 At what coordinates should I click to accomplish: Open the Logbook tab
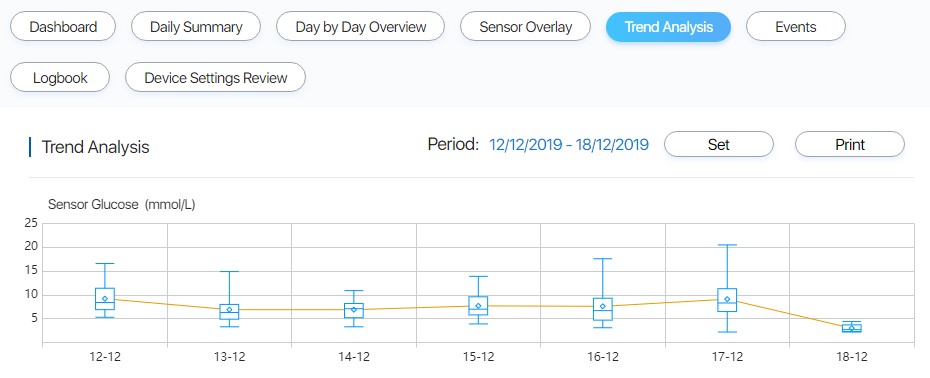pyautogui.click(x=60, y=77)
